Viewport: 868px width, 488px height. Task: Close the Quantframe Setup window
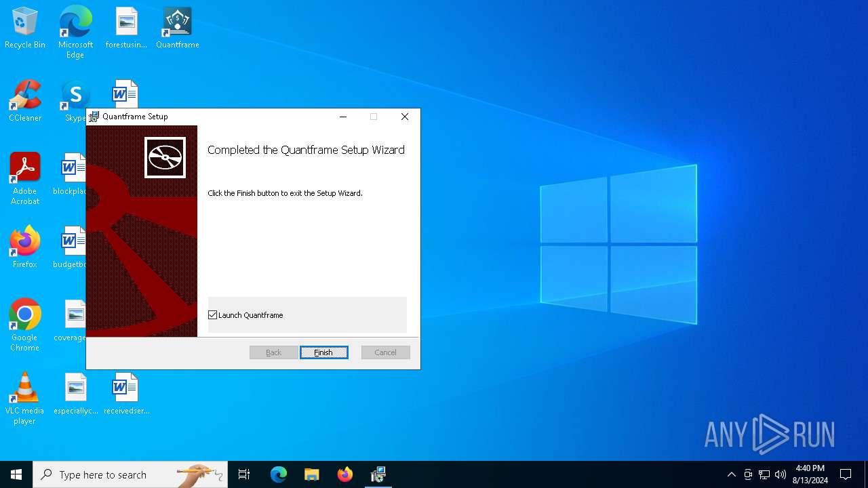[405, 117]
